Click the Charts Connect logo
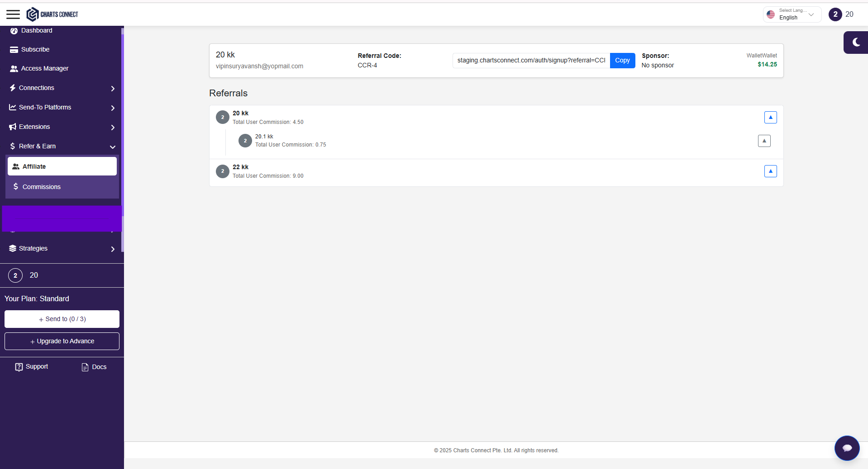Viewport: 868px width, 469px height. pos(52,14)
